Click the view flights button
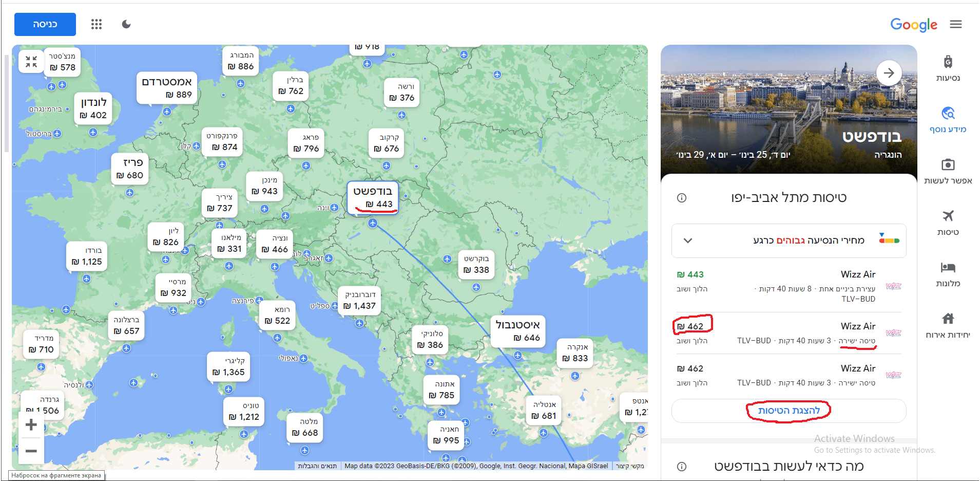 [789, 411]
